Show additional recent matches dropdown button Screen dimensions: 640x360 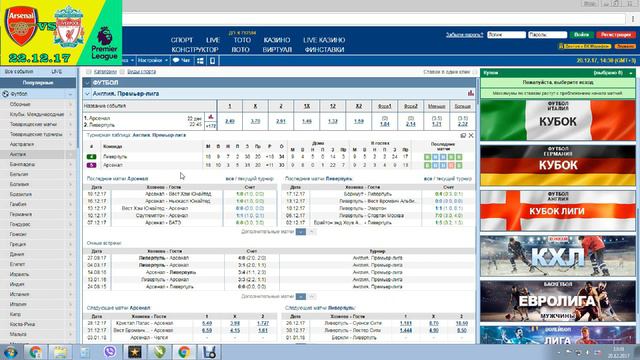301,232
